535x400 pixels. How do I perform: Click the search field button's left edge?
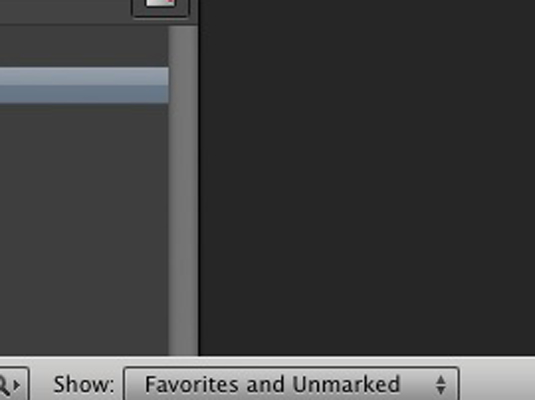point(1,385)
